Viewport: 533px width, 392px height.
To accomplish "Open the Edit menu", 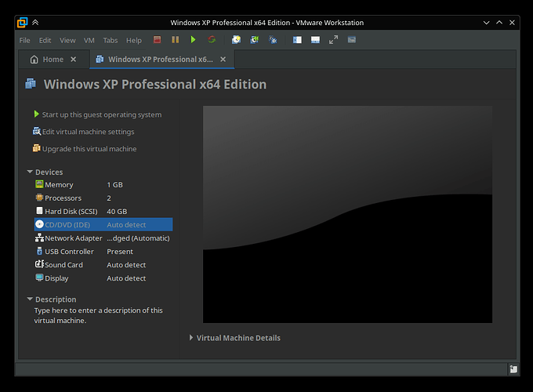I will [x=45, y=41].
